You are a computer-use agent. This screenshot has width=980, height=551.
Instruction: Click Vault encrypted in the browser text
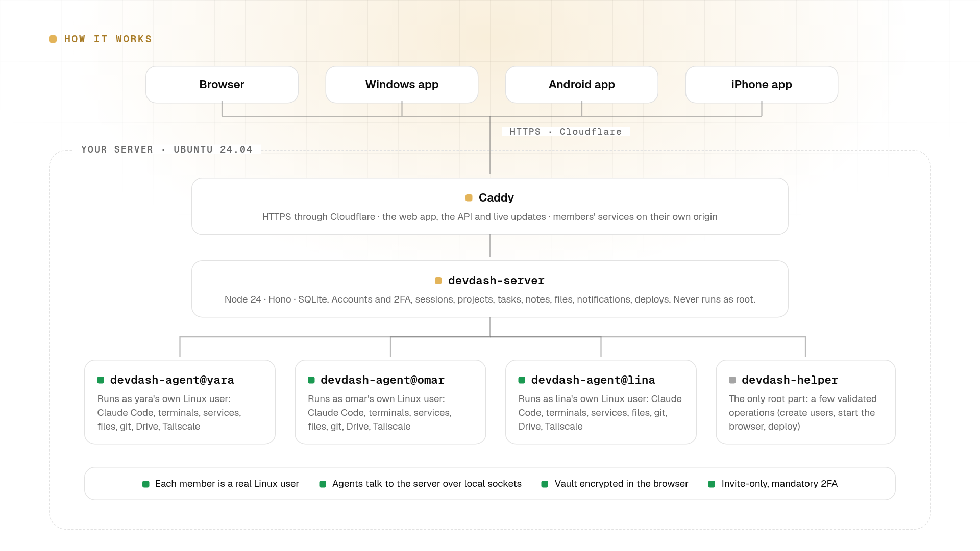coord(622,484)
